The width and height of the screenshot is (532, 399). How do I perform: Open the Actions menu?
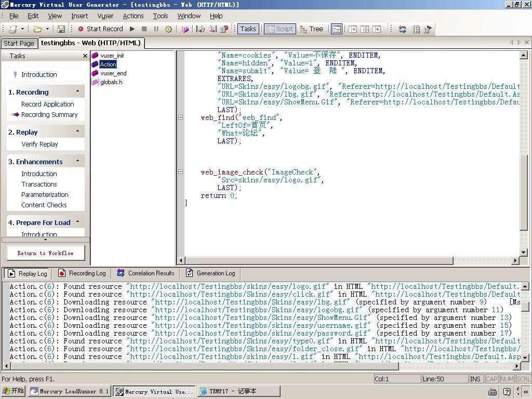tap(133, 16)
